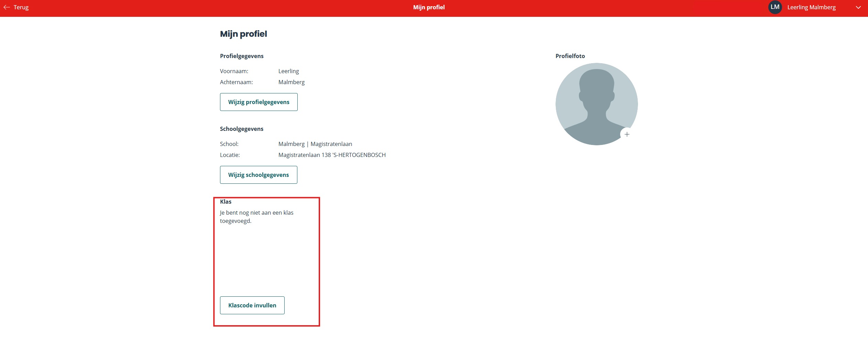The width and height of the screenshot is (868, 351).
Task: Select location 'Magistratenlaan 138 'S-HERTOGENBOSCH'
Action: [332, 155]
